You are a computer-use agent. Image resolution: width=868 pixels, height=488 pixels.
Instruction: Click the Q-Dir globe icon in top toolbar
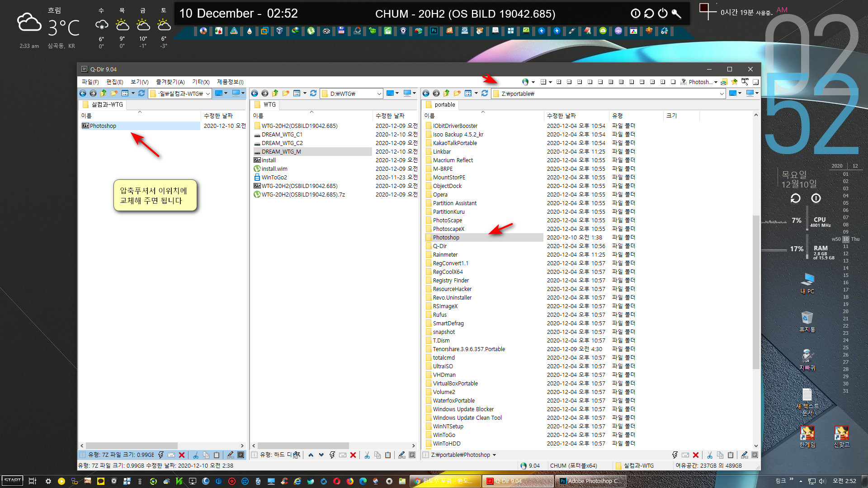pos(525,82)
